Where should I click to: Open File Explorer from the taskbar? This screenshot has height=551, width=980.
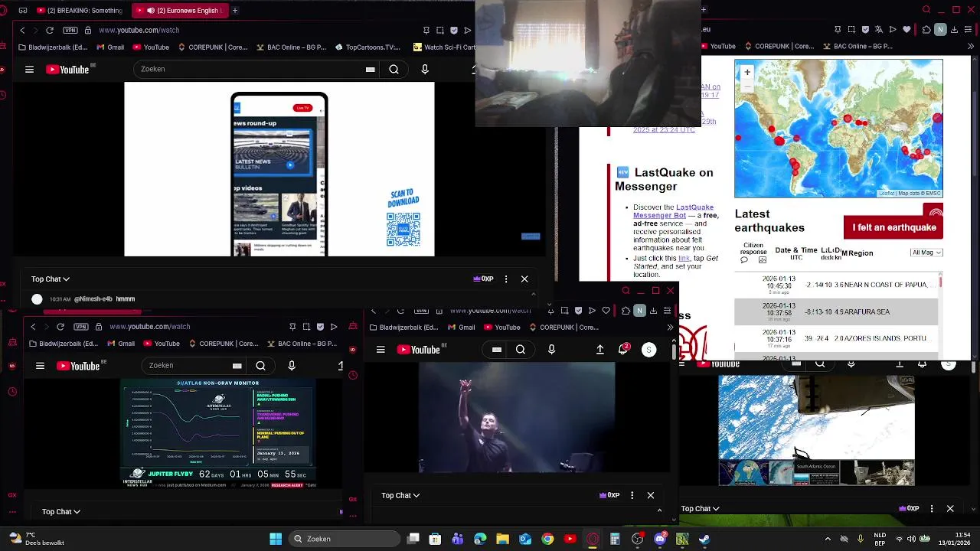click(502, 539)
